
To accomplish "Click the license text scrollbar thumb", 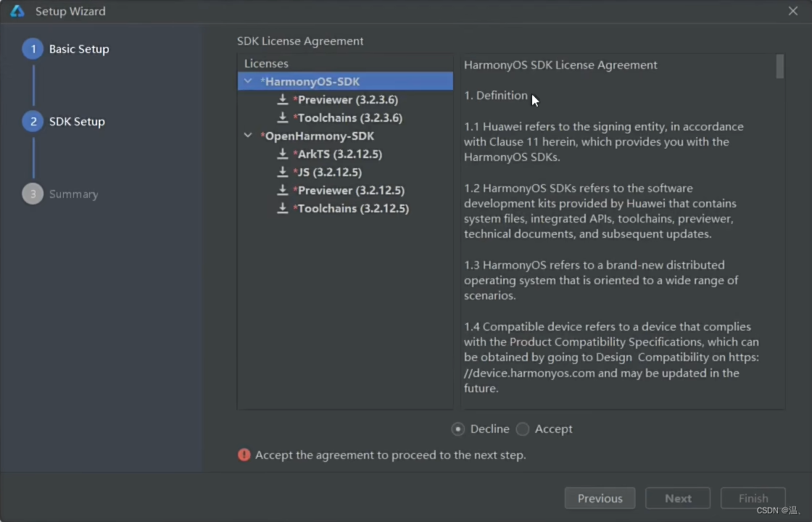I will [779, 66].
